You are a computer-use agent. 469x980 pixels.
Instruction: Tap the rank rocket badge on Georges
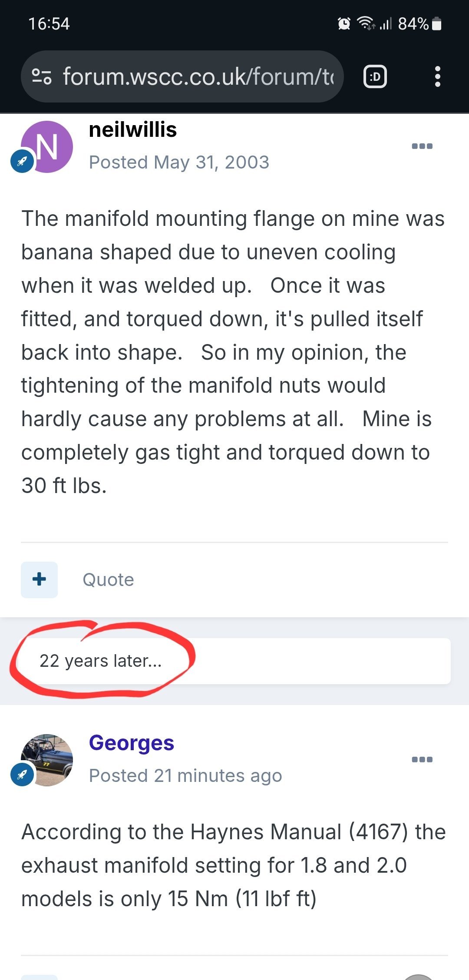22,775
